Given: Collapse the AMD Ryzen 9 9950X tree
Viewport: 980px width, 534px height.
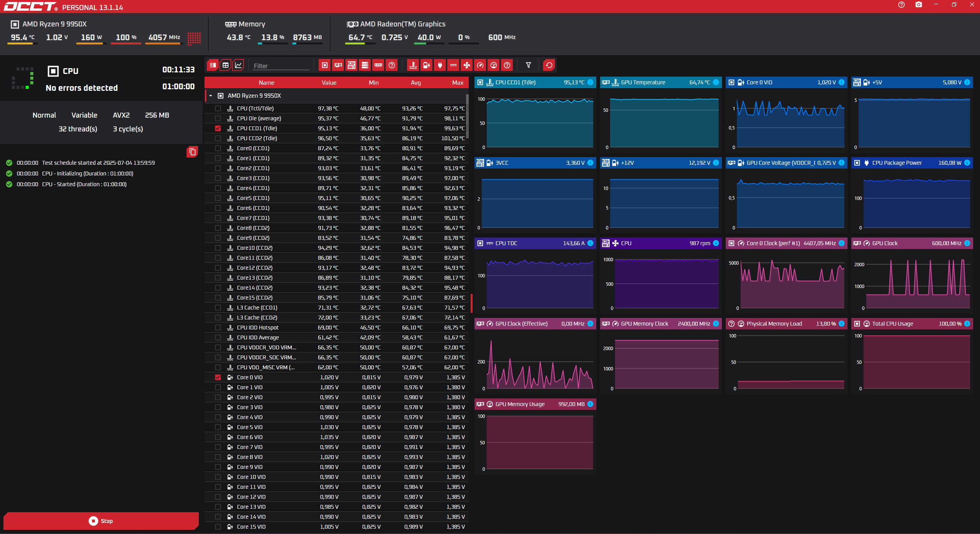Looking at the screenshot, I should 211,96.
